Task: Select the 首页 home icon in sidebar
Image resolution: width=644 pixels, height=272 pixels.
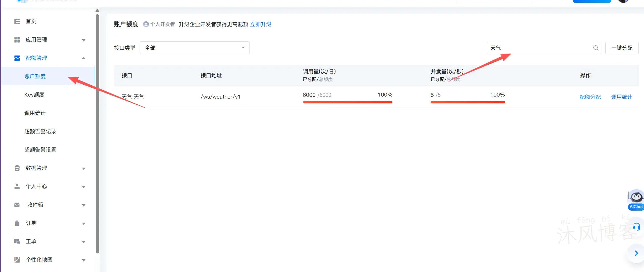Action: tap(17, 21)
